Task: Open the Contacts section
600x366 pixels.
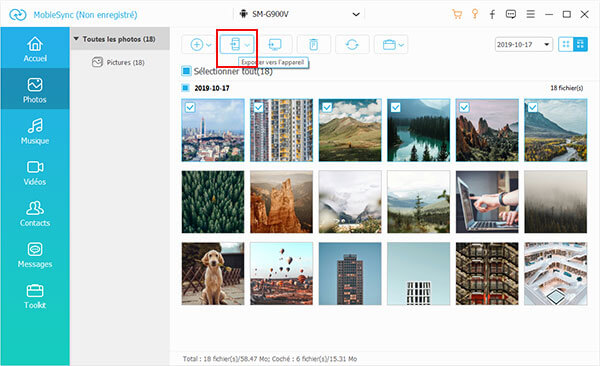Action: pos(35,213)
